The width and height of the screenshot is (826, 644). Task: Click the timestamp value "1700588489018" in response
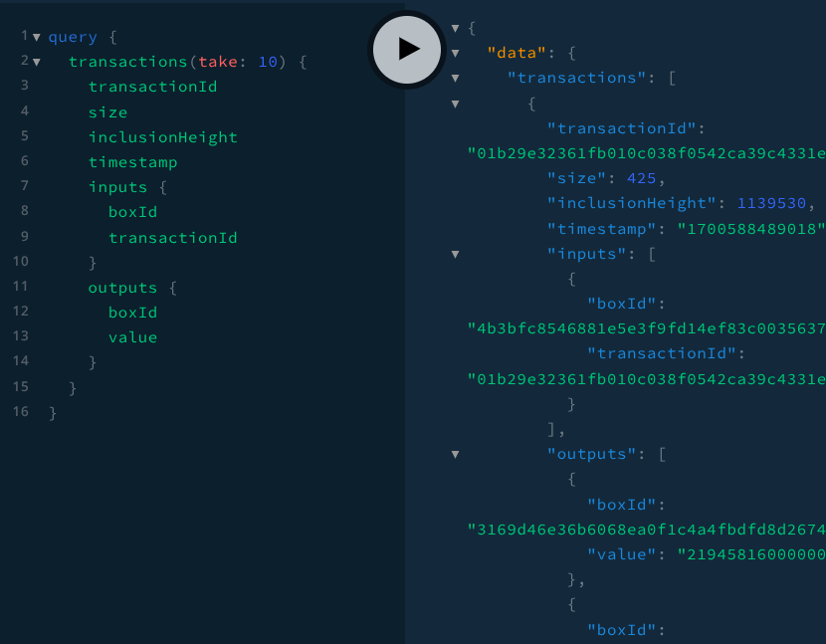tap(751, 229)
